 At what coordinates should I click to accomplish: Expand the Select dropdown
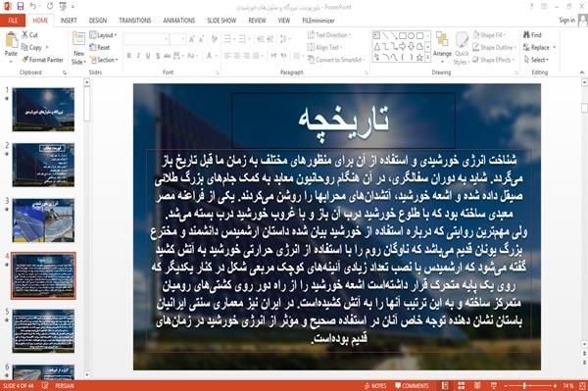pos(536,60)
